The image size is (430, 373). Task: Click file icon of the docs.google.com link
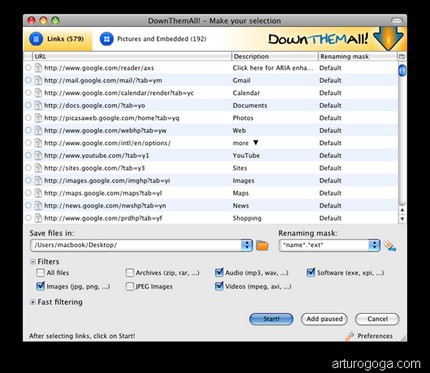(39, 105)
